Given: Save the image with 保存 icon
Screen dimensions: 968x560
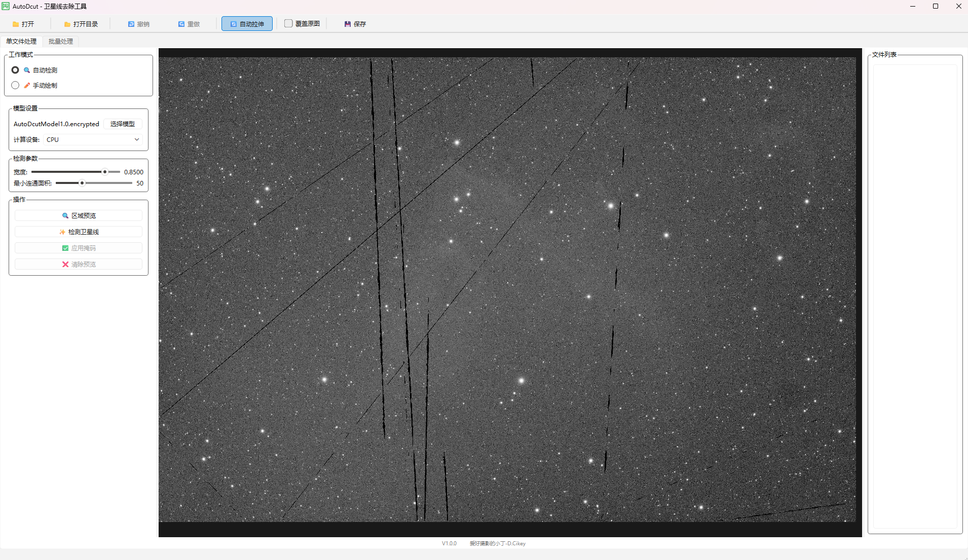Looking at the screenshot, I should (348, 24).
